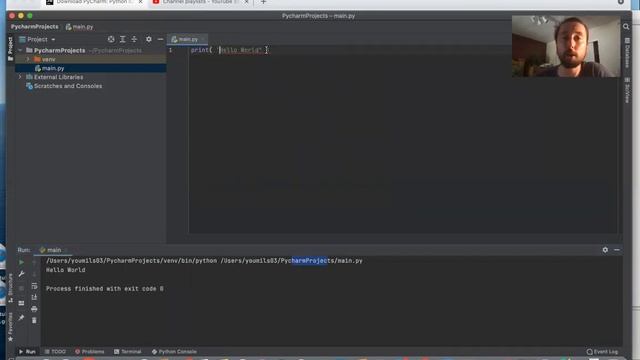Expand External Libraries node
This screenshot has width=640, height=360.
pos(20,77)
